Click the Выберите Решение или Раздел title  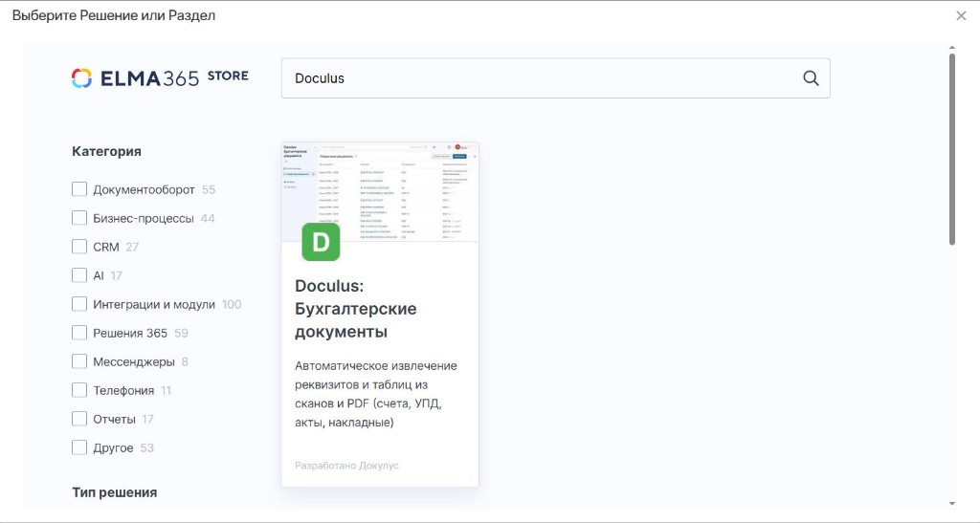coord(114,15)
